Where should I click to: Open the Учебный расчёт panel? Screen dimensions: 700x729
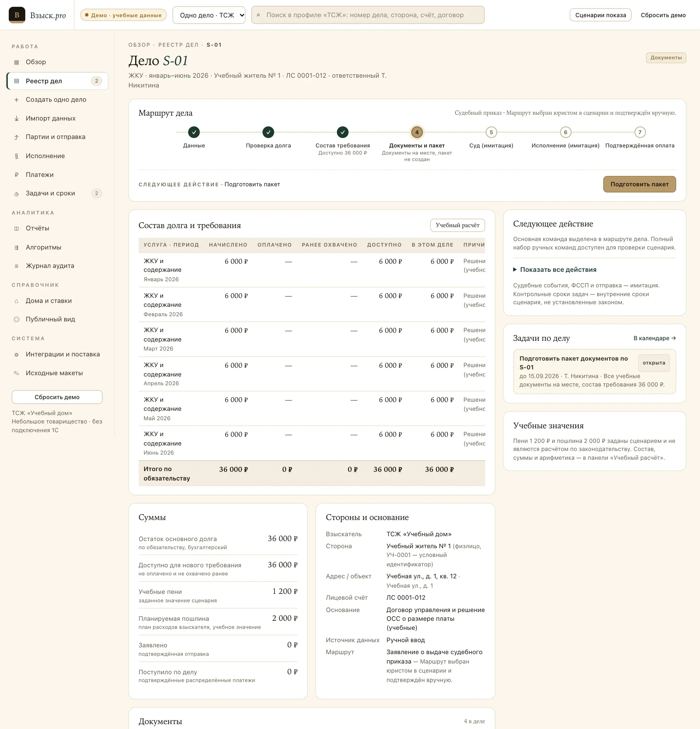coord(458,225)
